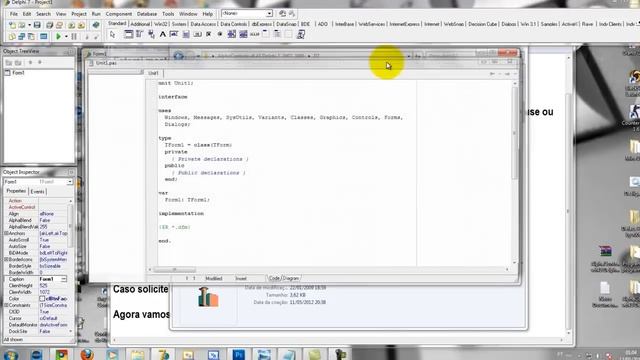The height and width of the screenshot is (360, 640).
Task: Click Firefox icon in the taskbar
Action: 87,354
